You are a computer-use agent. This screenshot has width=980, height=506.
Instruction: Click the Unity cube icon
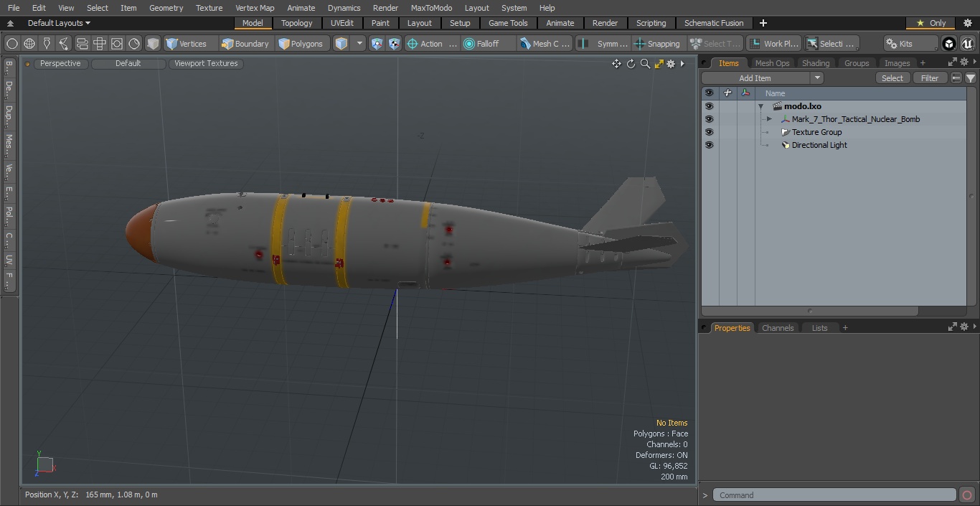pos(949,44)
